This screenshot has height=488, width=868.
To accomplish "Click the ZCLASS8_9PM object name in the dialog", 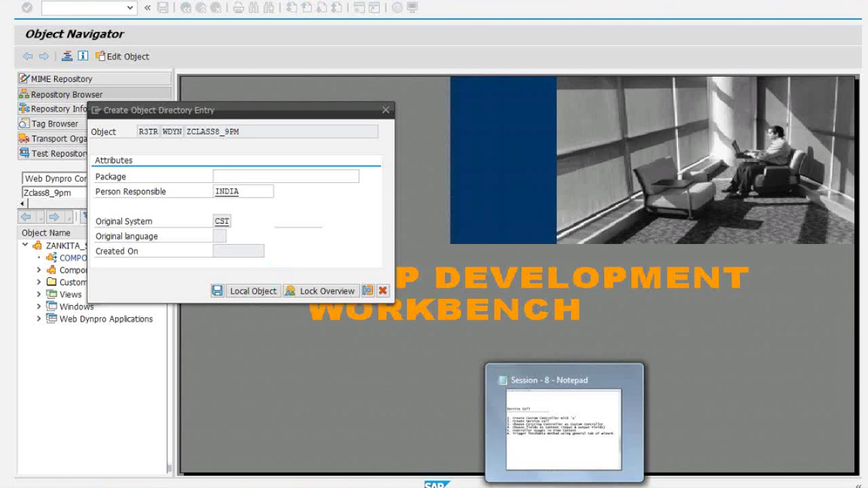I will coord(281,131).
